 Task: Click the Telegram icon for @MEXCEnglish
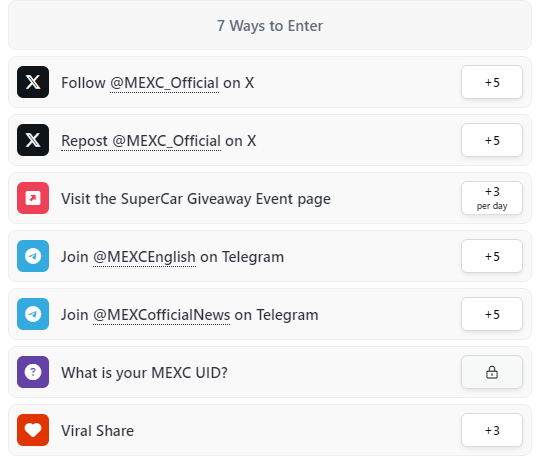tap(33, 256)
